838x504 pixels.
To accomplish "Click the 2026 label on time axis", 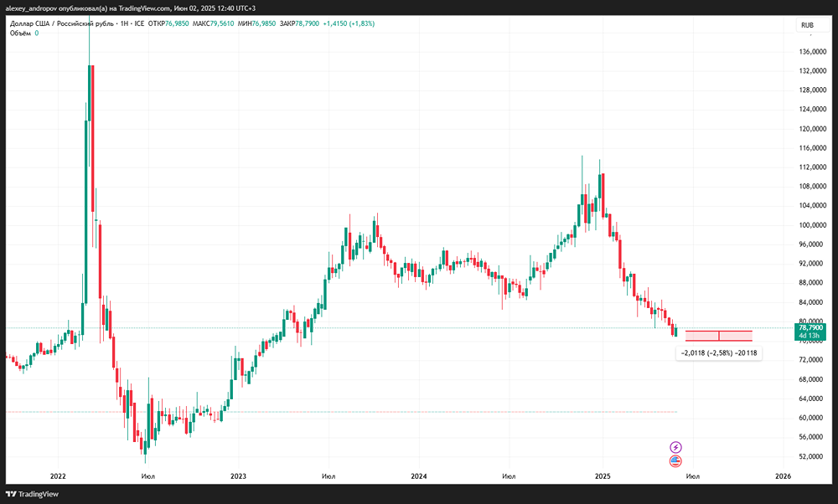I will coord(784,476).
